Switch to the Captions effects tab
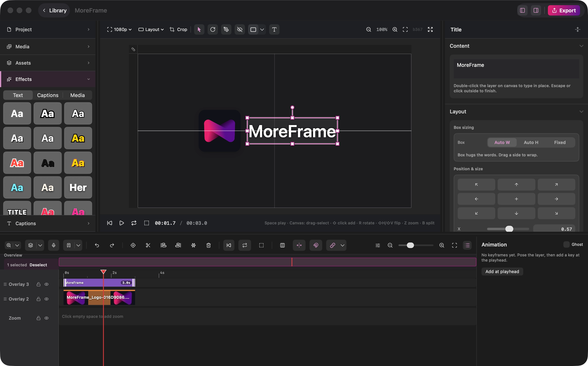This screenshot has width=588, height=366. pyautogui.click(x=48, y=95)
